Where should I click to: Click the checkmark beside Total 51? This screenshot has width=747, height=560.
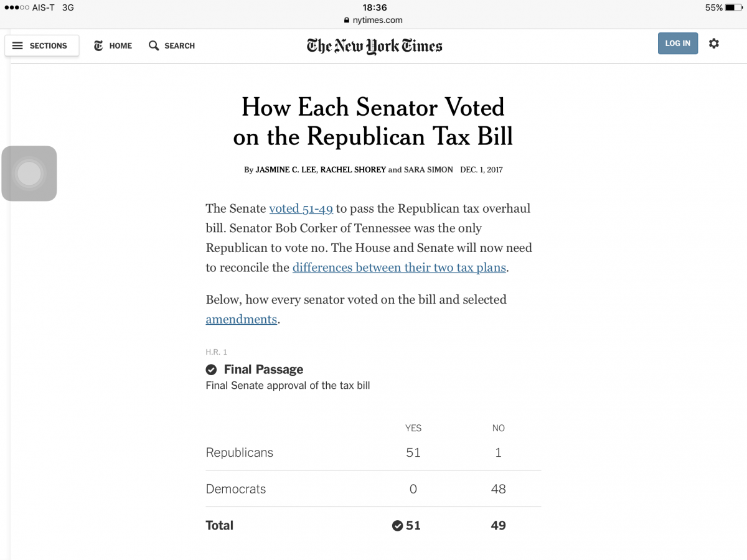(x=397, y=526)
